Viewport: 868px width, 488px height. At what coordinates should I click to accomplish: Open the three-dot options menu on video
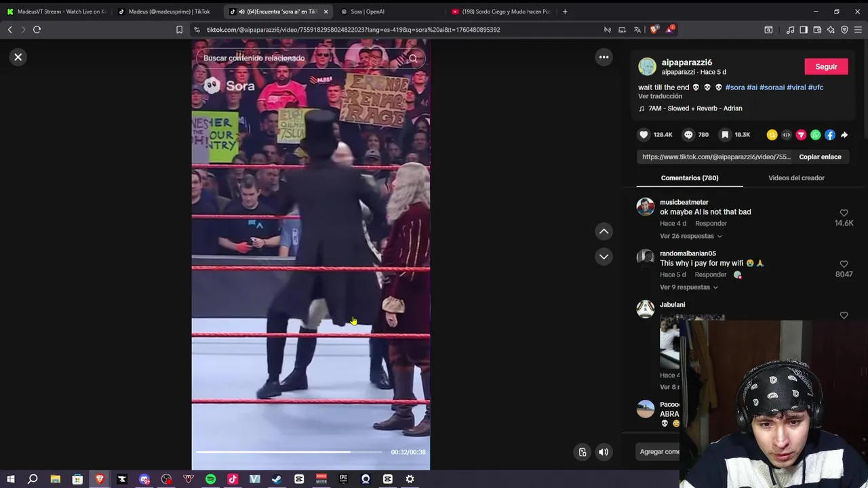tap(604, 57)
